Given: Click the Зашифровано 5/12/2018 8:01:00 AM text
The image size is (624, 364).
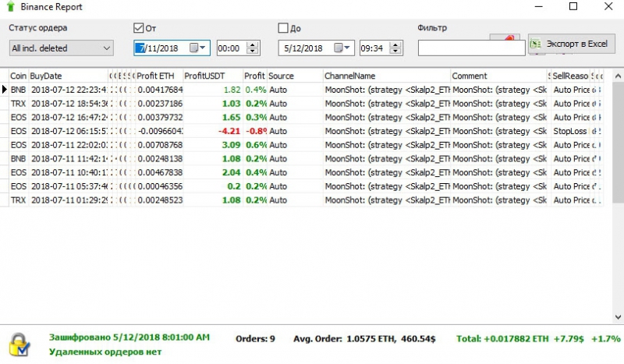Looking at the screenshot, I should click(129, 337).
